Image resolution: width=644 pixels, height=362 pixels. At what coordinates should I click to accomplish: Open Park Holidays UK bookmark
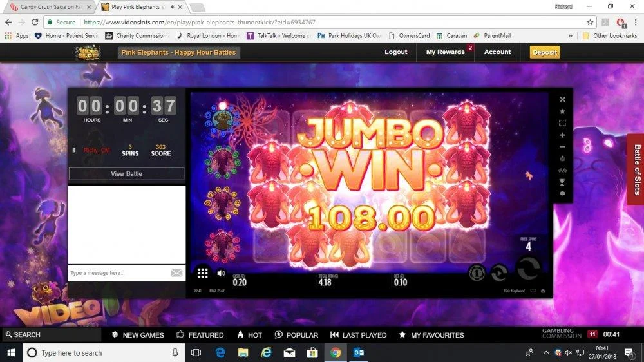349,35
